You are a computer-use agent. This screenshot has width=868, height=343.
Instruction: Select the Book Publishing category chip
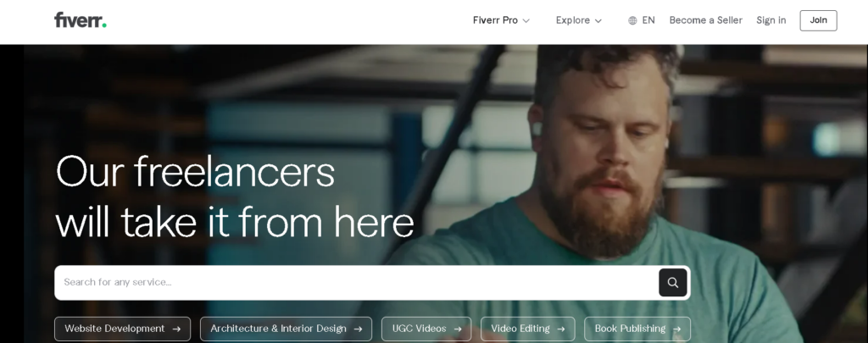(637, 329)
